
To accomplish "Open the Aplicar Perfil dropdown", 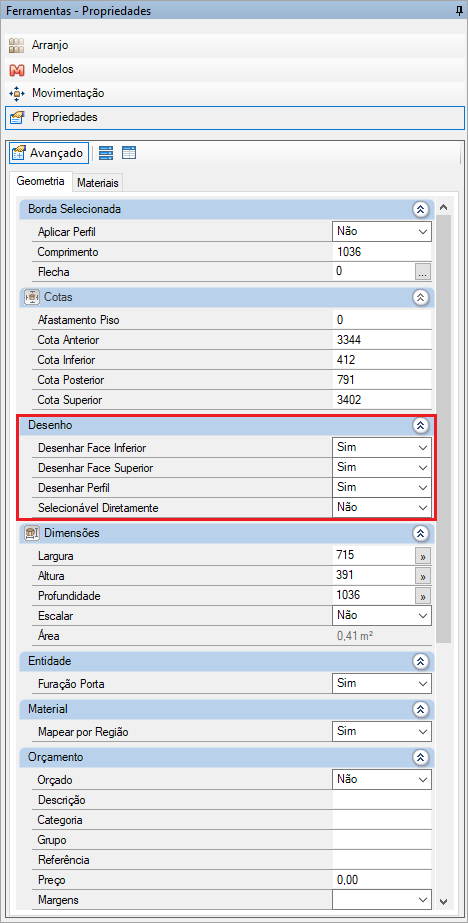I will 381,231.
